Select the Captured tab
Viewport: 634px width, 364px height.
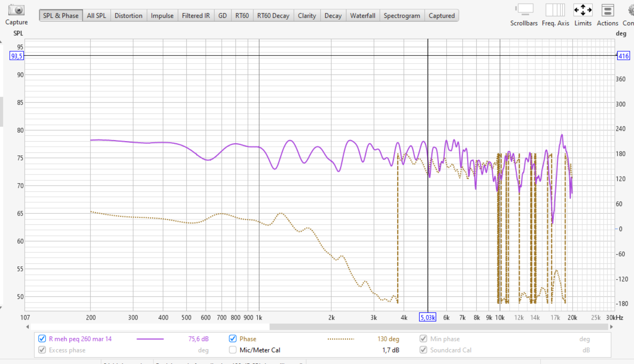pyautogui.click(x=441, y=15)
